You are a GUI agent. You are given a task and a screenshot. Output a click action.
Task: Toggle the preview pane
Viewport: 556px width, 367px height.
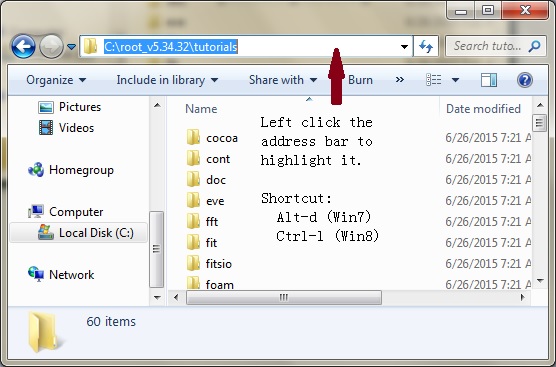point(489,80)
